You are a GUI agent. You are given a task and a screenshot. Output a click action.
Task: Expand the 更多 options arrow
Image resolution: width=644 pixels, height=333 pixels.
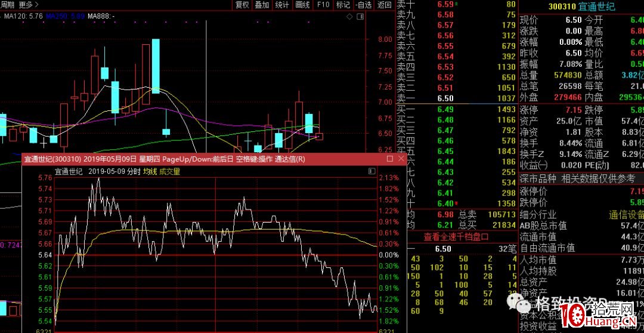click(x=29, y=5)
